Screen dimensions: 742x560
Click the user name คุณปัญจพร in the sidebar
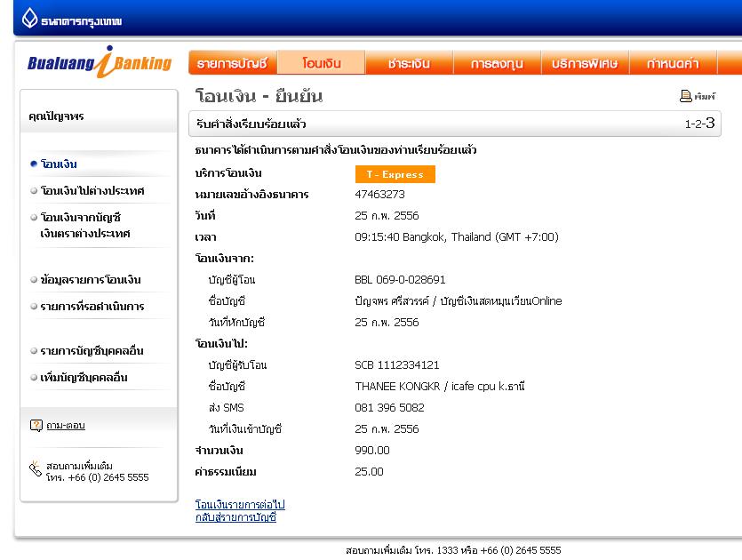[56, 116]
